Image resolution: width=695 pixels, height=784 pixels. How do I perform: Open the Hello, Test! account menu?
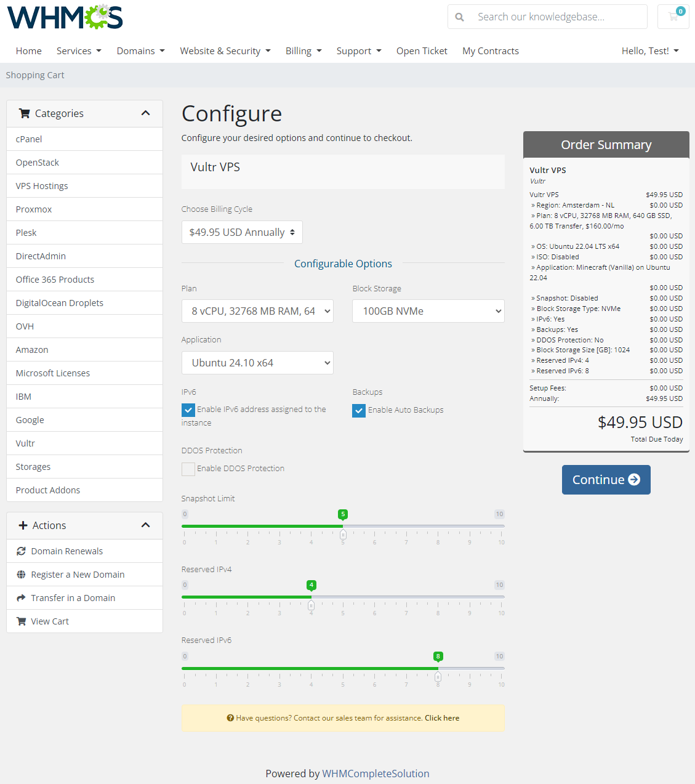coord(650,51)
